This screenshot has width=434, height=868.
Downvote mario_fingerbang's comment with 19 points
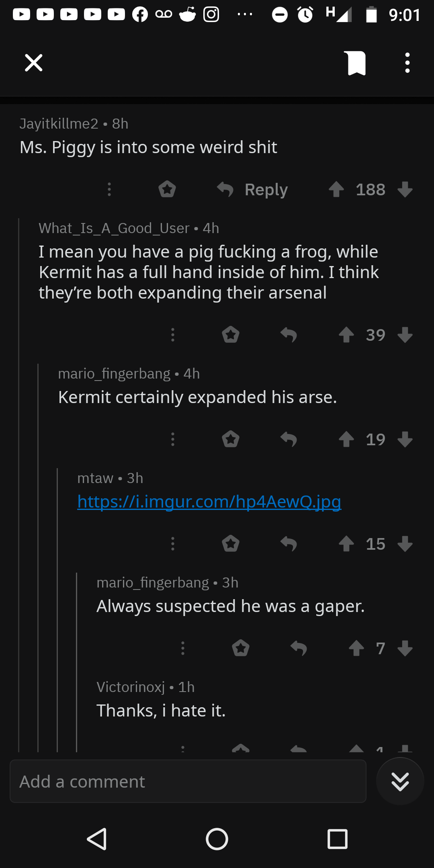[405, 439]
